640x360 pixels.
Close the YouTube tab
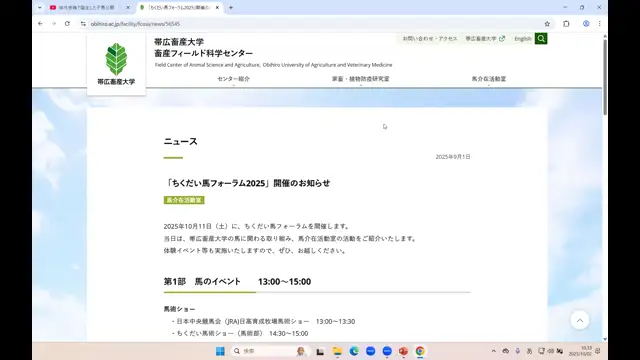coord(128,7)
